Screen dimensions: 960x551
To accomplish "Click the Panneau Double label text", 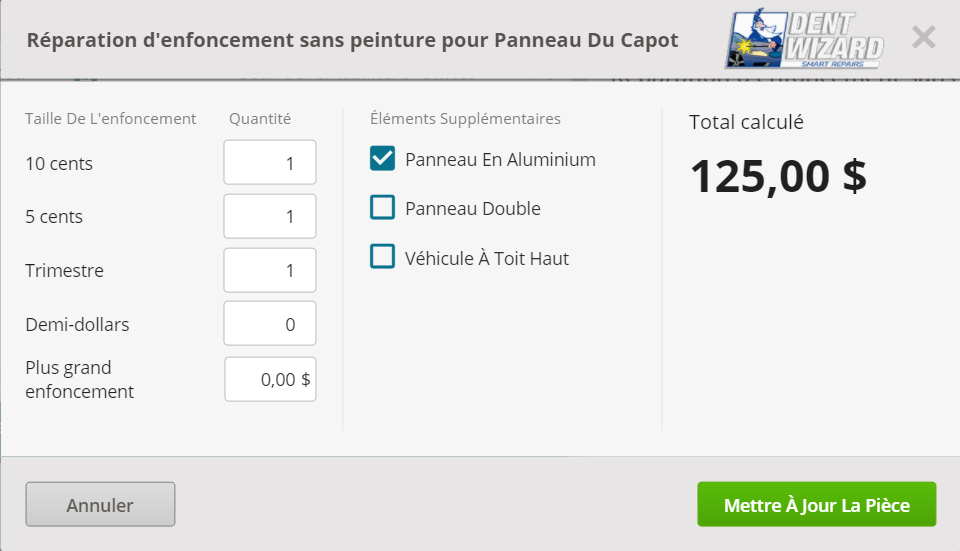I will (x=473, y=208).
